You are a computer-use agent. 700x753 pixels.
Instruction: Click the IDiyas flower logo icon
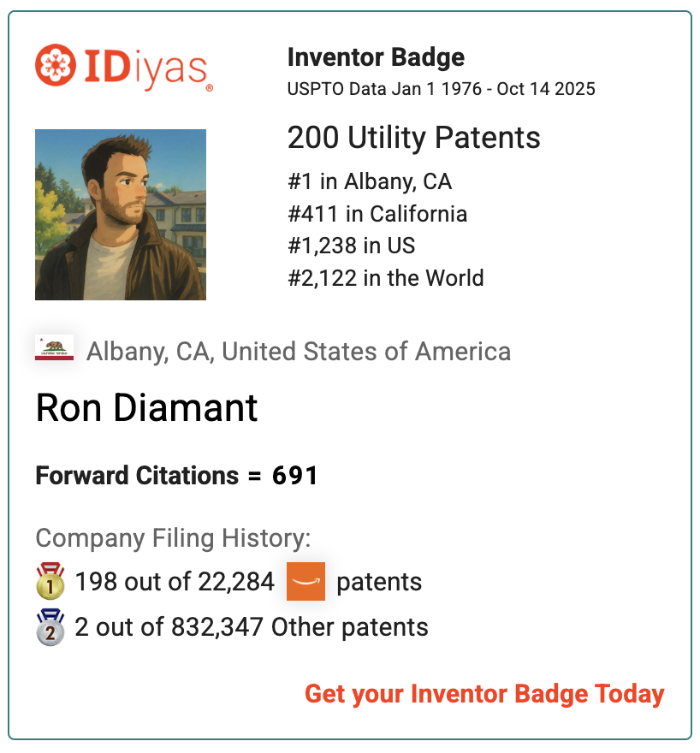click(57, 66)
